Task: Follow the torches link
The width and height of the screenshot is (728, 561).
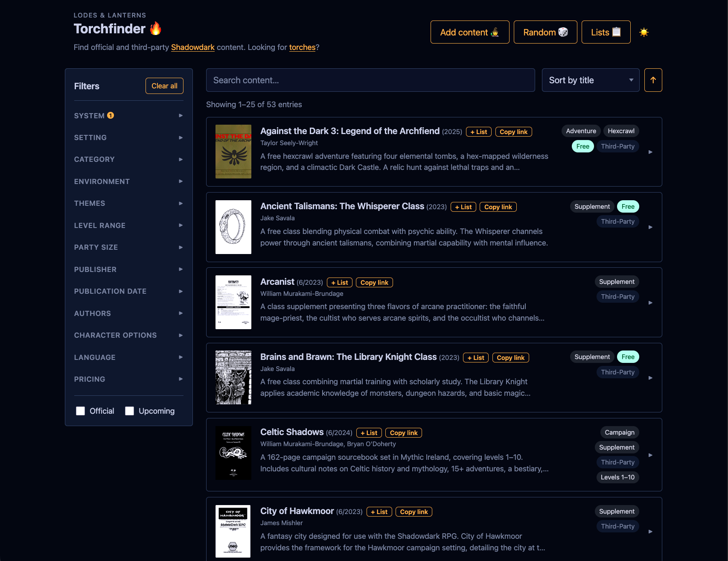Action: 302,47
